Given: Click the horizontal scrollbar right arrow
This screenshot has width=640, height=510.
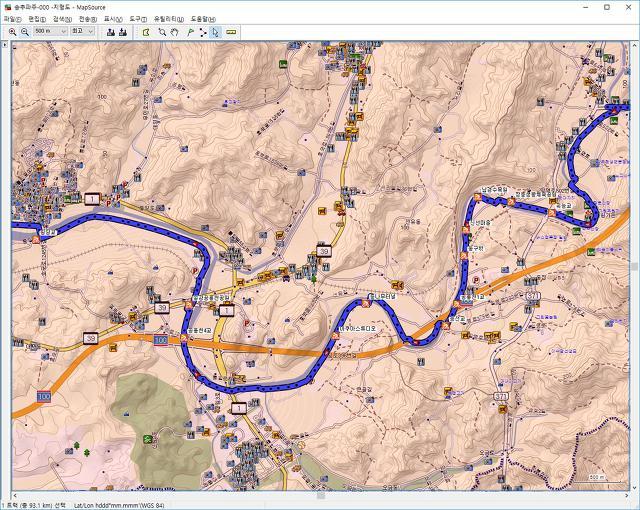Looking at the screenshot, I should point(627,495).
